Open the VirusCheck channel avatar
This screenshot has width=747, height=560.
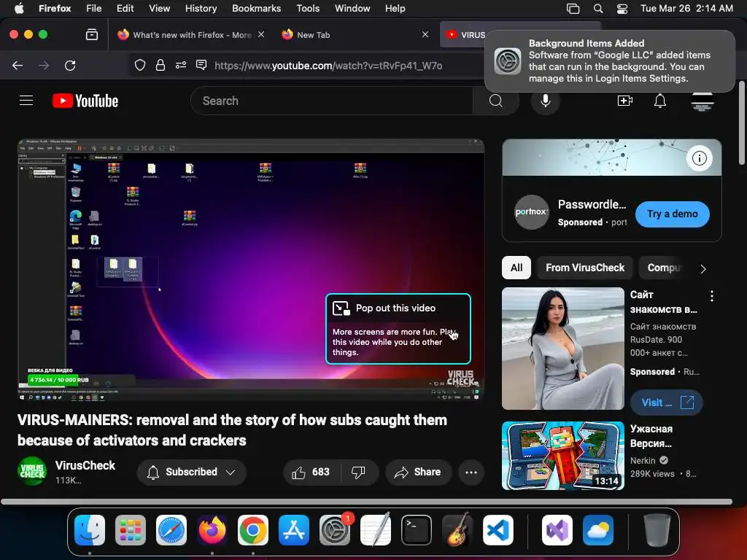32,472
